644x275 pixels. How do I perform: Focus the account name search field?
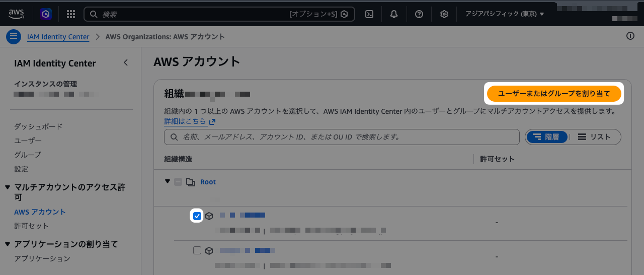point(342,137)
